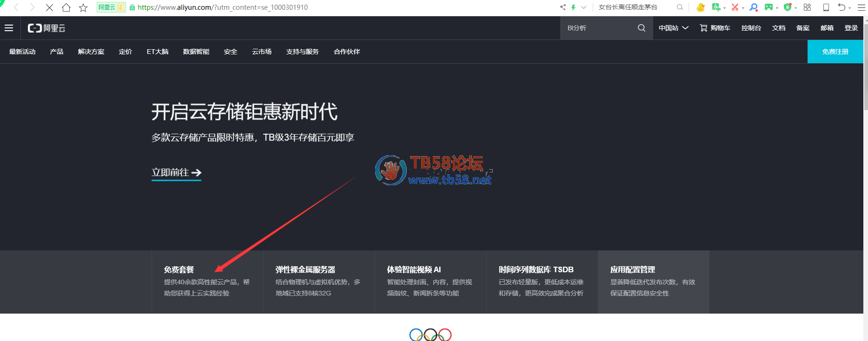Click the green lightning speed mode icon
Screen dimensions: 868x341
click(573, 7)
